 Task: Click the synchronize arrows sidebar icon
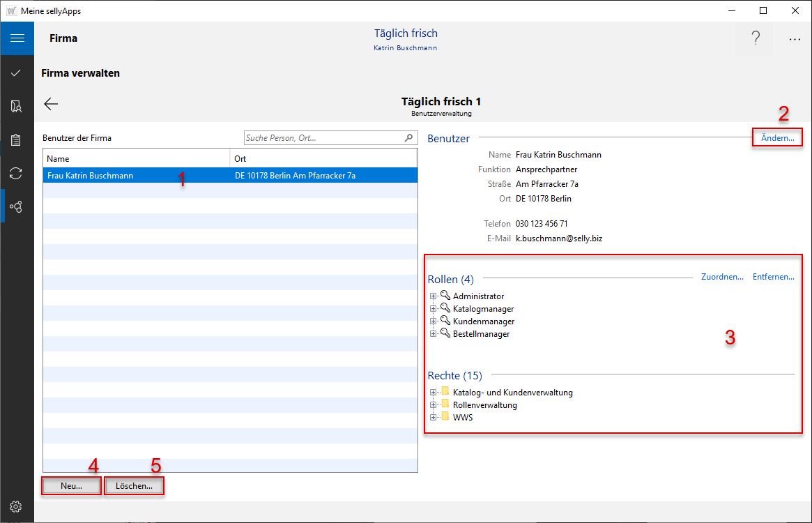click(x=17, y=173)
